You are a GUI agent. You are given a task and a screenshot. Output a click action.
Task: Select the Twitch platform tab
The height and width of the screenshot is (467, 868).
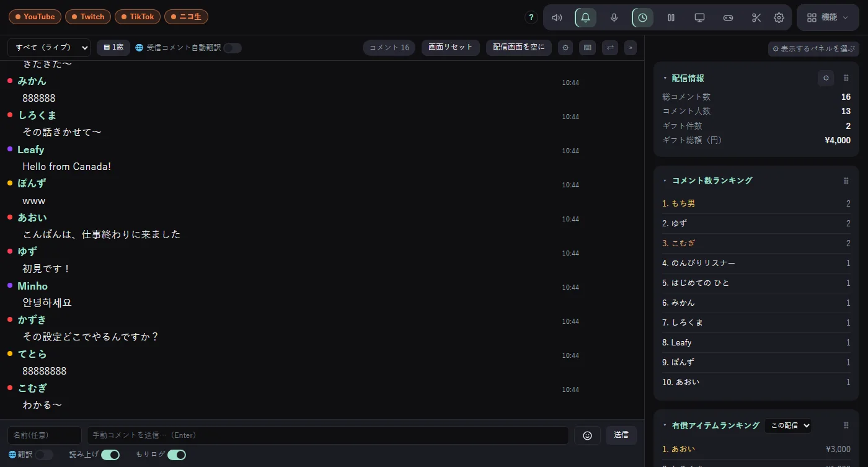point(88,17)
